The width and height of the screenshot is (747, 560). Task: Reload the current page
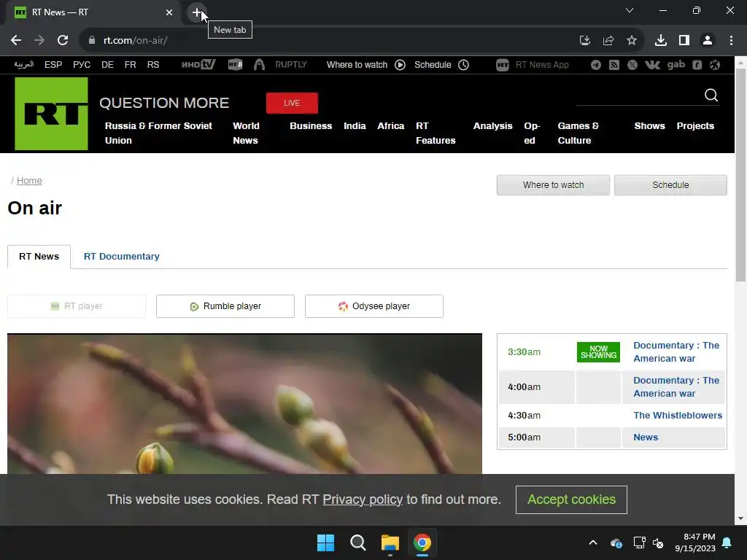[63, 41]
